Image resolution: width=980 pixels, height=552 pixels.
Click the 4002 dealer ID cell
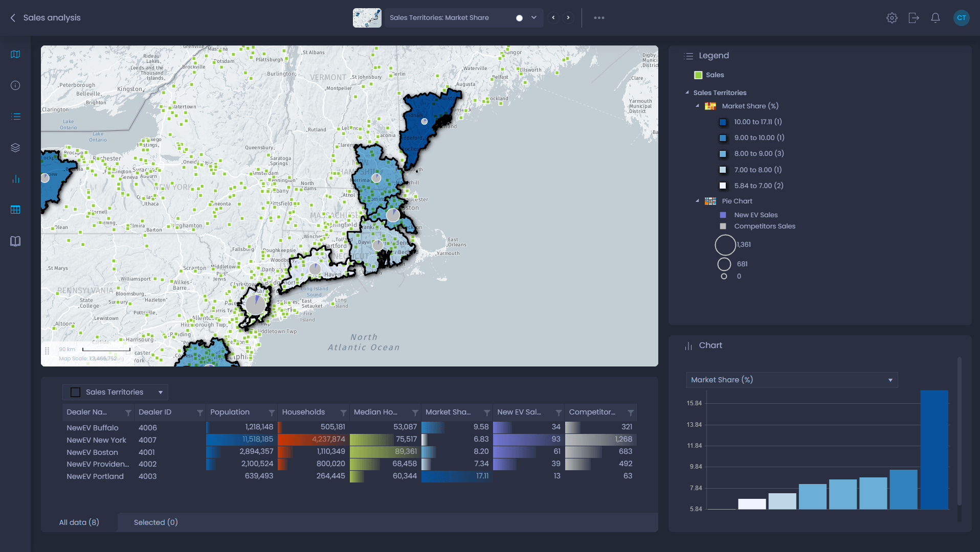(x=148, y=464)
